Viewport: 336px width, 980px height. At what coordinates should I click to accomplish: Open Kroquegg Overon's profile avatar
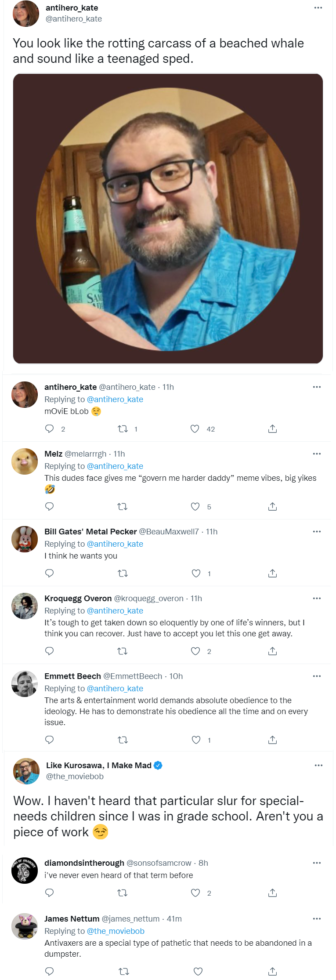click(x=25, y=606)
